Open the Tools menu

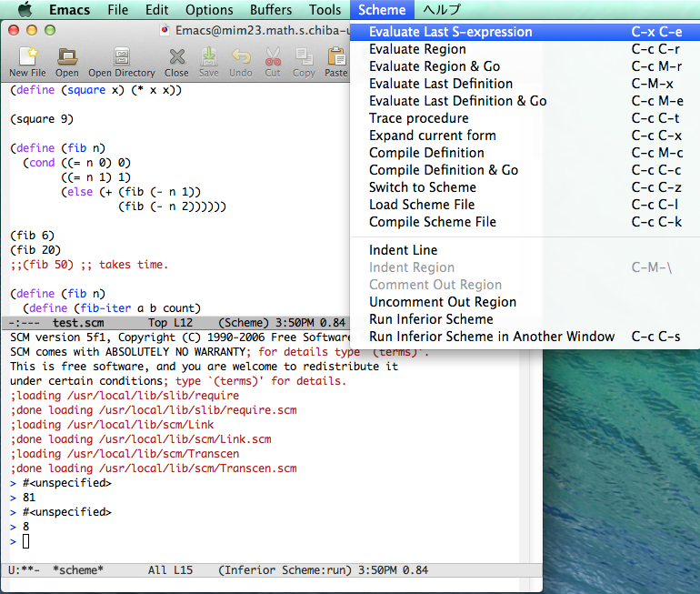click(x=325, y=9)
